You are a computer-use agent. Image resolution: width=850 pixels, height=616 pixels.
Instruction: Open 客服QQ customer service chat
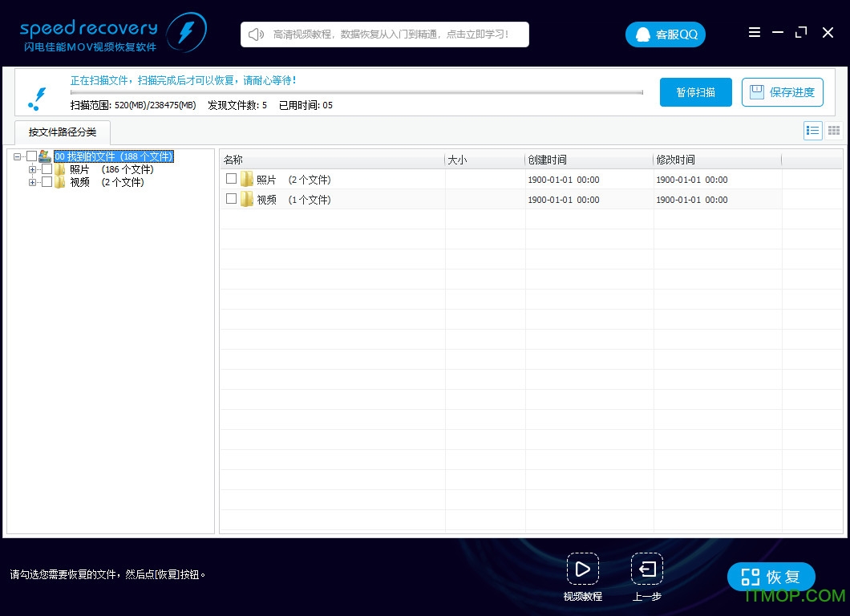665,34
